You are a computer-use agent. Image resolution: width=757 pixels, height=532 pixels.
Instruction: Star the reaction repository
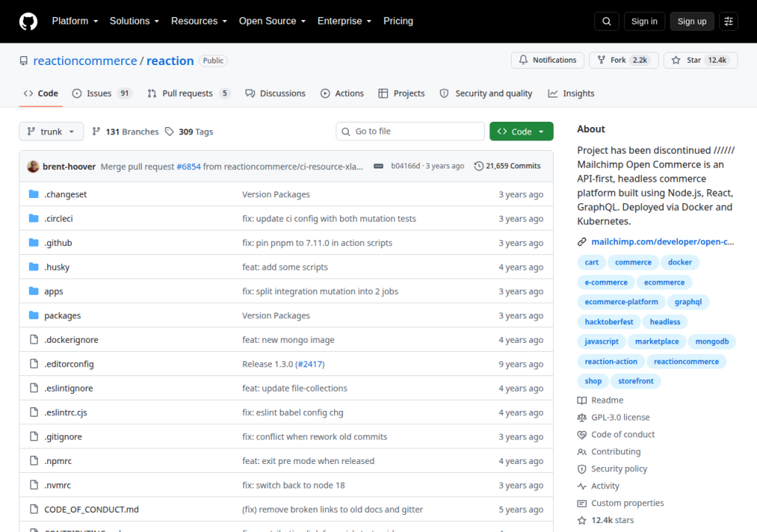coord(701,60)
